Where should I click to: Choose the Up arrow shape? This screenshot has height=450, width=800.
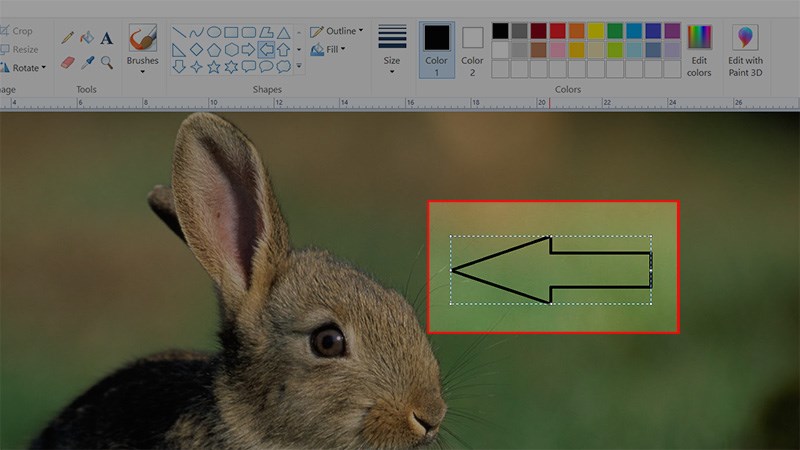pos(284,49)
